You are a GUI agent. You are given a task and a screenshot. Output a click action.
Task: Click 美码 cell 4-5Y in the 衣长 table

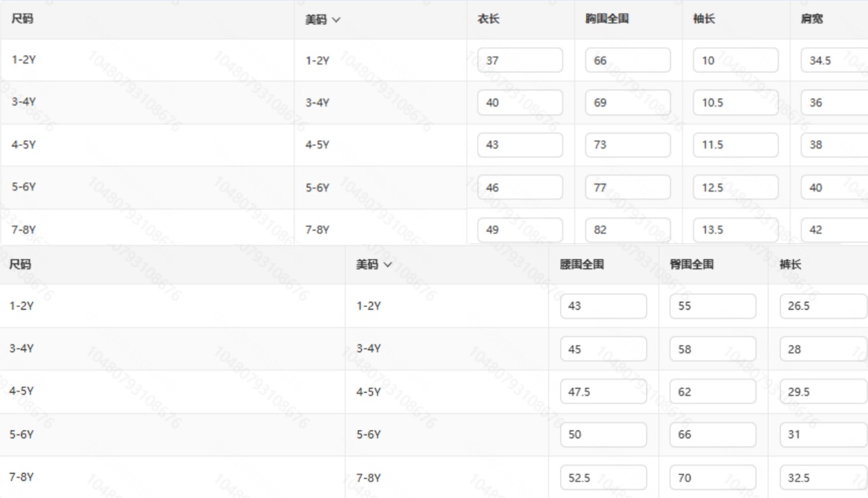[317, 145]
